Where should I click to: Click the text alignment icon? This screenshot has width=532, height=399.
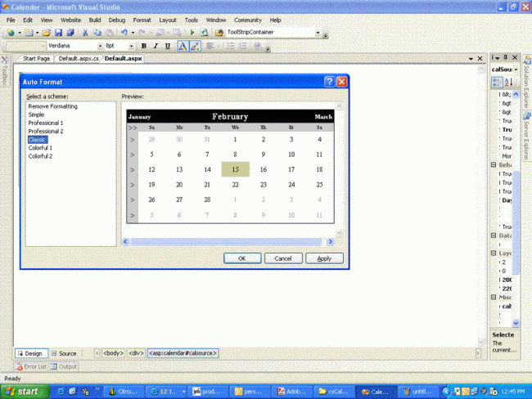point(210,46)
